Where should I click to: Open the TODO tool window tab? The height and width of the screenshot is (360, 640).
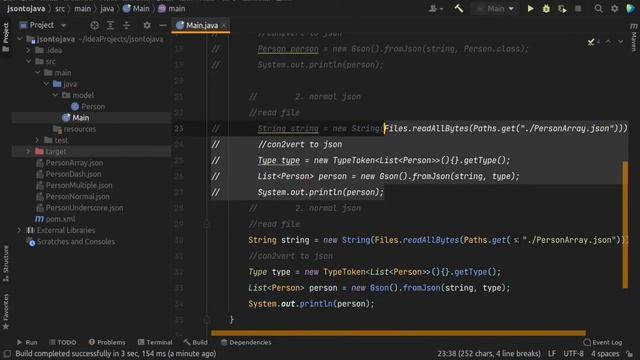click(62, 342)
